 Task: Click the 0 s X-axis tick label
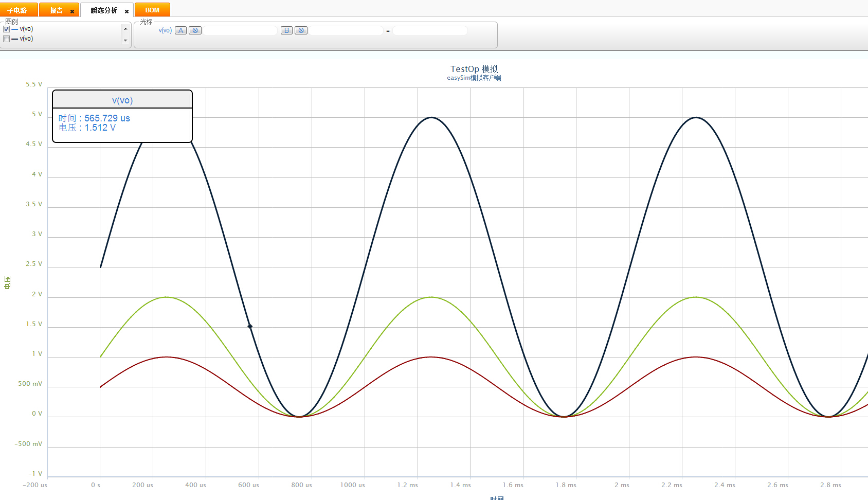pos(96,485)
